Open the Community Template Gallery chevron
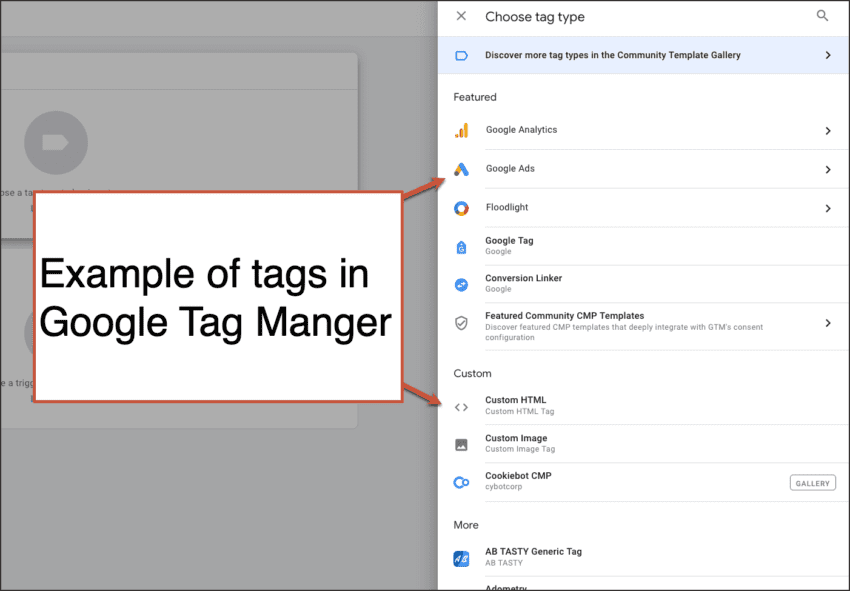 point(828,55)
